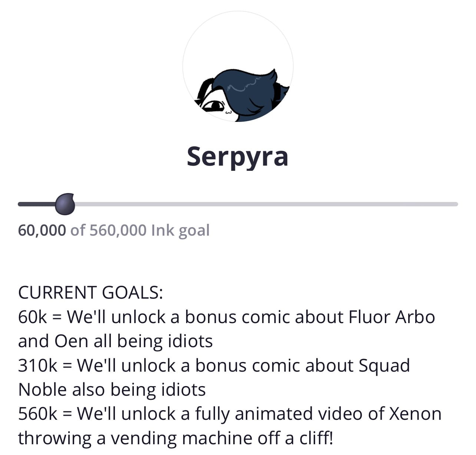This screenshot has width=476, height=455.
Task: Click the unfilled gray progress bar
Action: [x=266, y=204]
